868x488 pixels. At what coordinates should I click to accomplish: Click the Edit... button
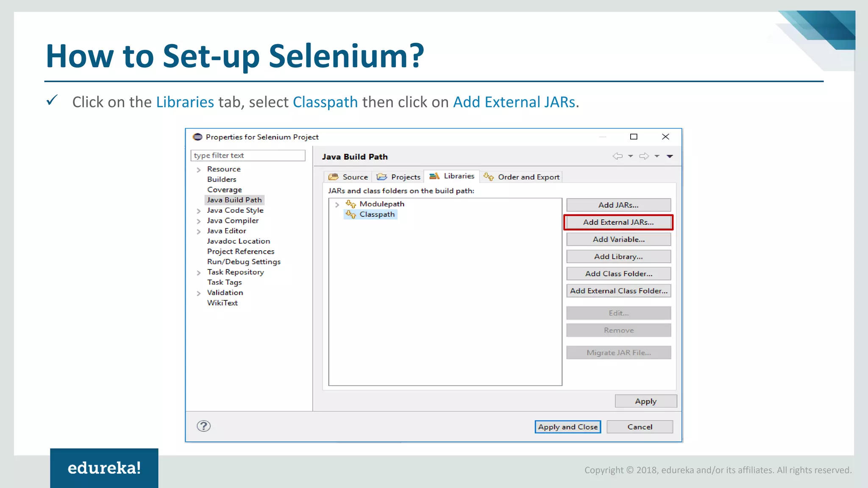click(618, 313)
